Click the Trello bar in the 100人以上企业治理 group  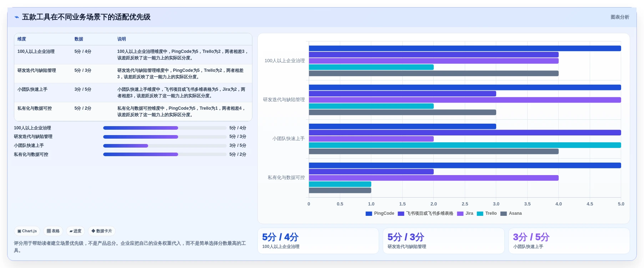click(x=371, y=67)
